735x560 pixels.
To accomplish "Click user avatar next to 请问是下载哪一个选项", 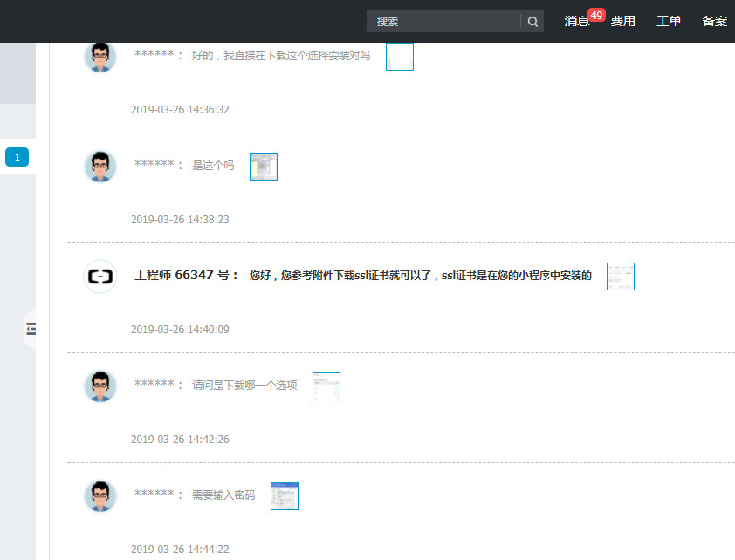I will coord(100,386).
